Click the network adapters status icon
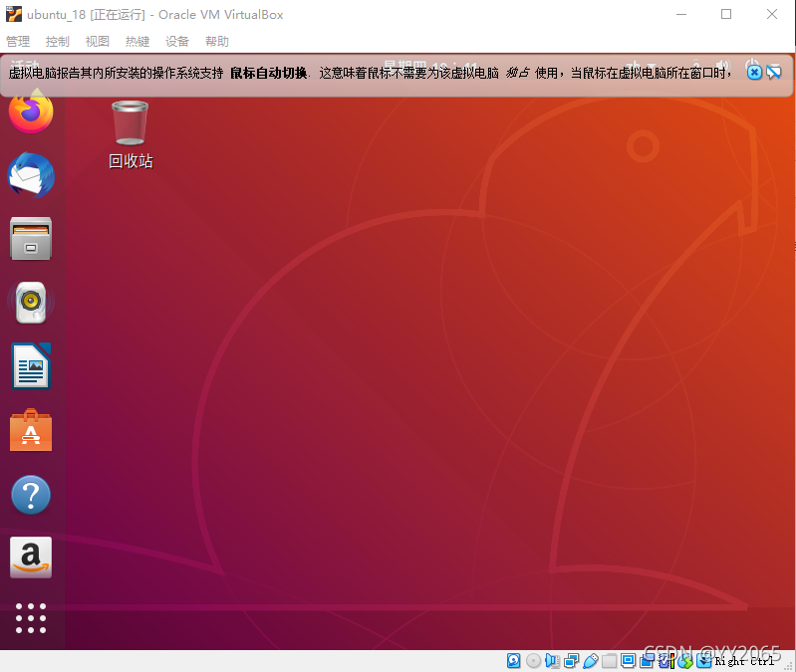 (x=571, y=661)
